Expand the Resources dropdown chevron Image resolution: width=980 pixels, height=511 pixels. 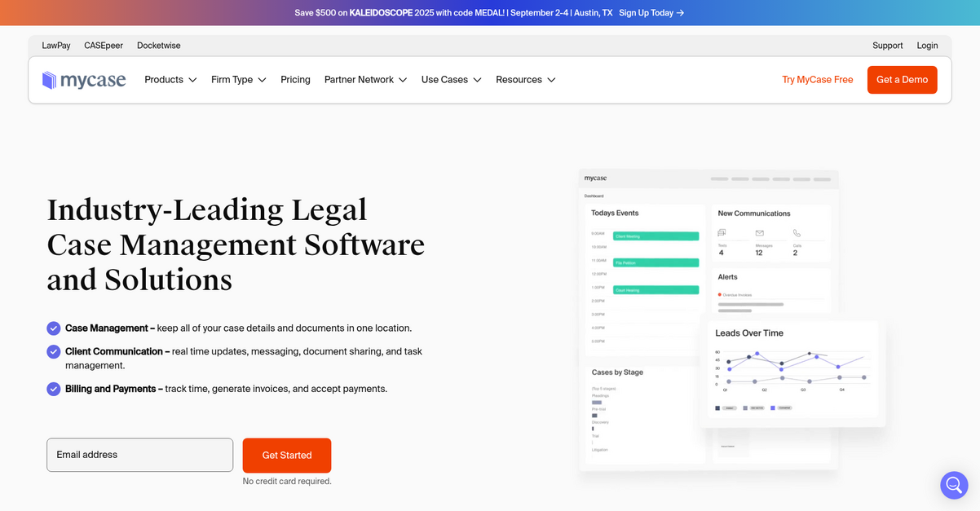pyautogui.click(x=551, y=80)
